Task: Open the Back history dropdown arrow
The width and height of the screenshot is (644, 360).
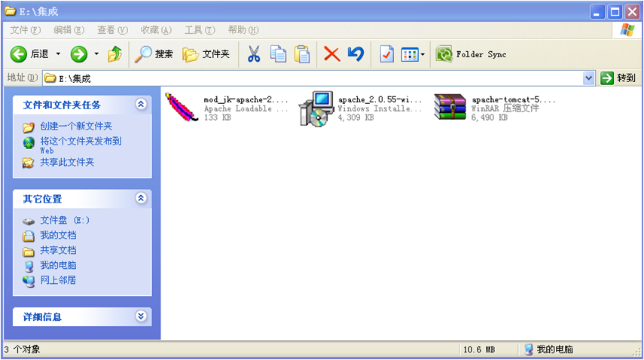Action: (x=58, y=53)
